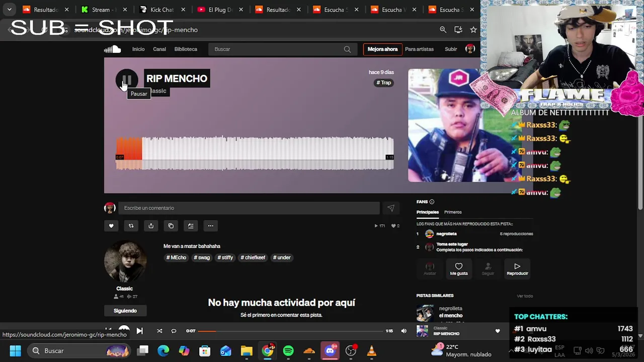Switch to the Principales fans tab

(428, 212)
